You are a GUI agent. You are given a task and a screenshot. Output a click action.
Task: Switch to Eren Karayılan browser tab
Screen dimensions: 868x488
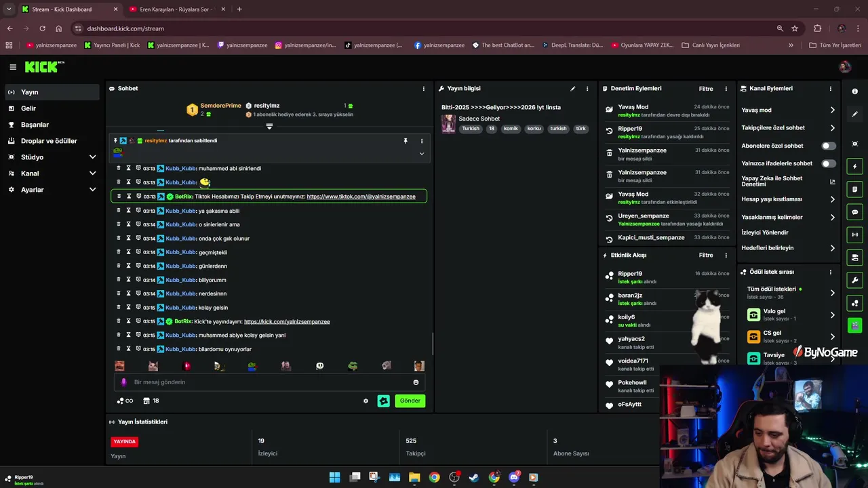point(176,9)
